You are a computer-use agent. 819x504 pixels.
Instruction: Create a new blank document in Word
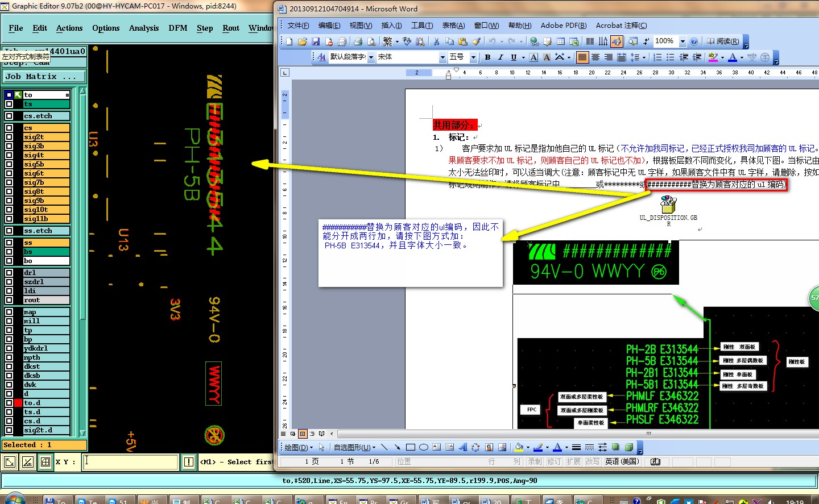pyautogui.click(x=289, y=41)
